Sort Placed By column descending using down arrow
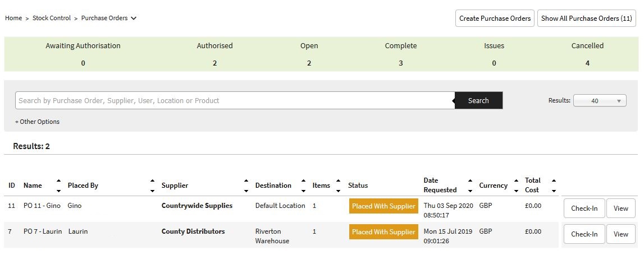644x255 pixels. click(152, 191)
